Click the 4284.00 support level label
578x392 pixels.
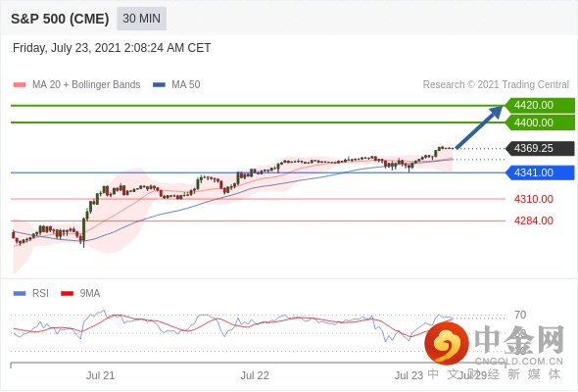click(534, 220)
